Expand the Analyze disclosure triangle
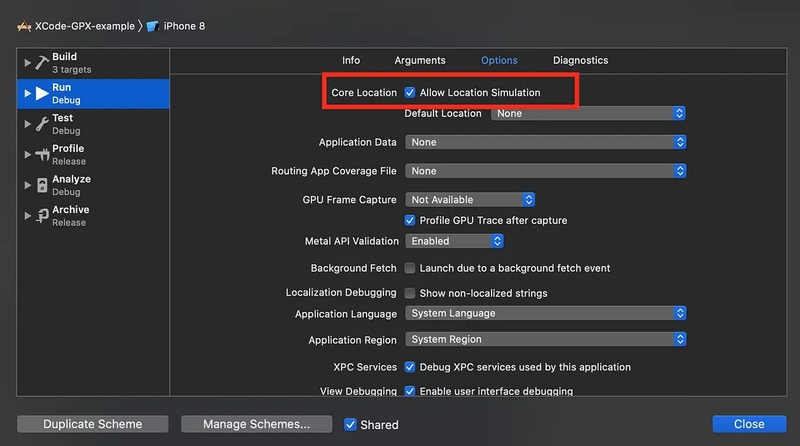 click(x=28, y=185)
